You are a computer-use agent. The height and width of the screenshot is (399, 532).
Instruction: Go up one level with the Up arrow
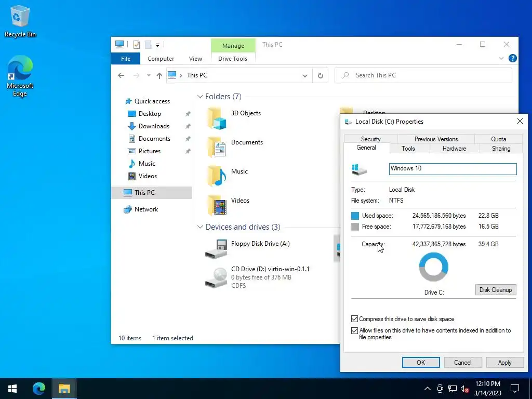[159, 75]
